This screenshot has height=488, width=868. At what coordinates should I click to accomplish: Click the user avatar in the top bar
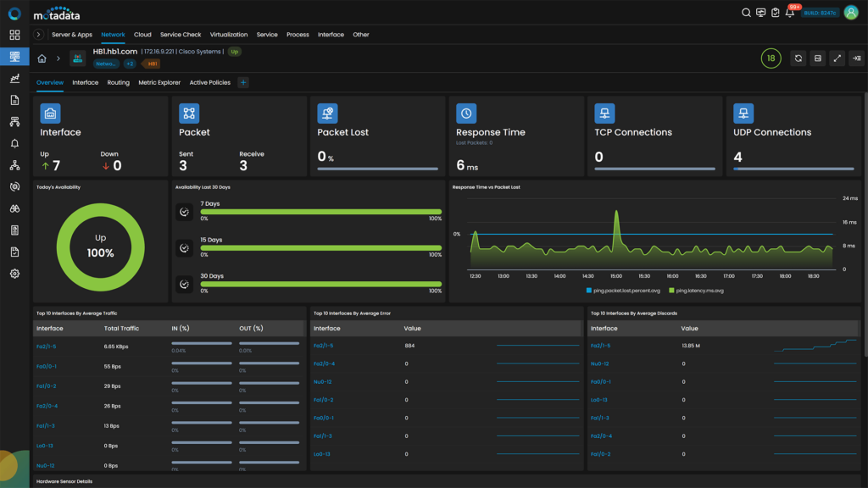[851, 13]
